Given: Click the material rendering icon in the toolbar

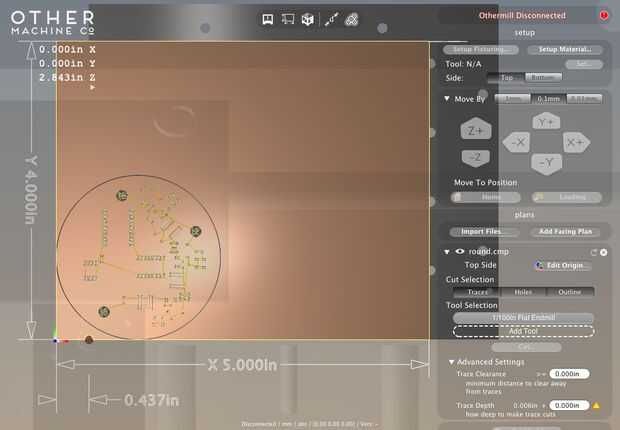Looking at the screenshot, I should pos(352,19).
